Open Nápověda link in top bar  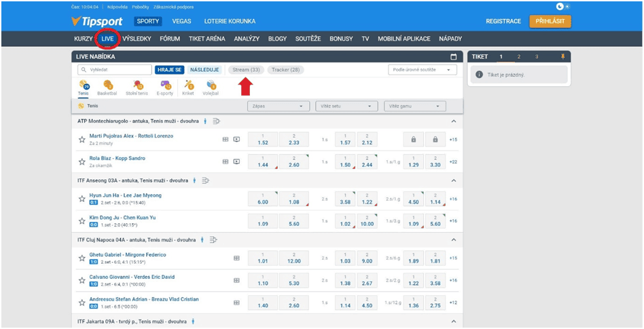[118, 7]
